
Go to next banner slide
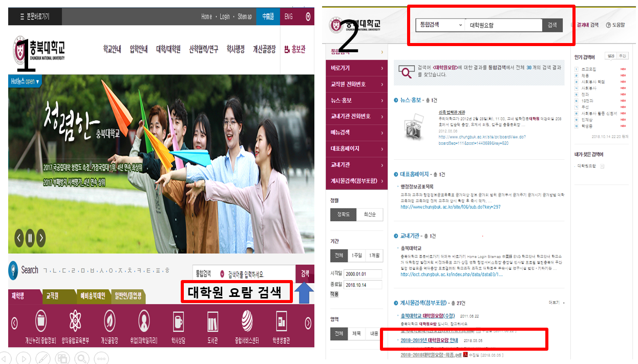[41, 238]
